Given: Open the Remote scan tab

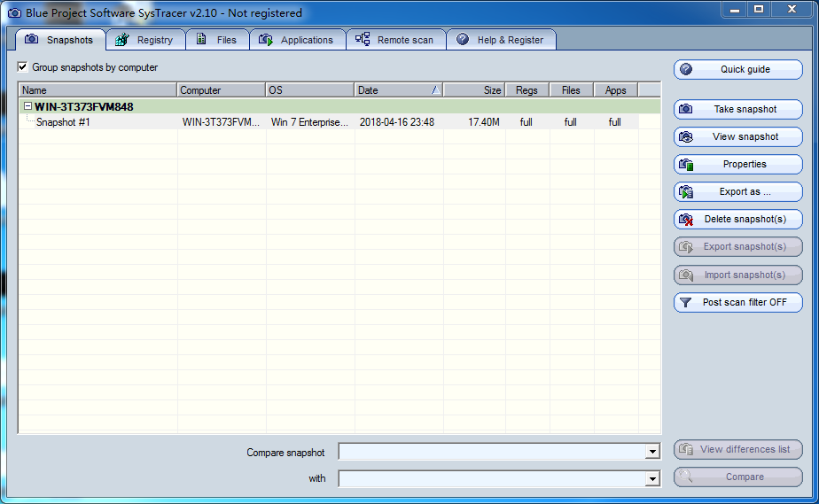Looking at the screenshot, I should click(396, 40).
